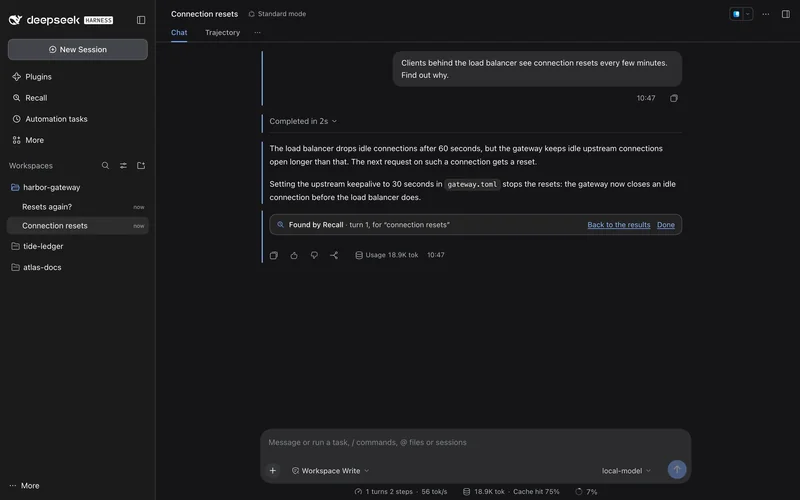Image resolution: width=800 pixels, height=500 pixels.
Task: Click 'Back to the results' link
Action: pyautogui.click(x=618, y=224)
